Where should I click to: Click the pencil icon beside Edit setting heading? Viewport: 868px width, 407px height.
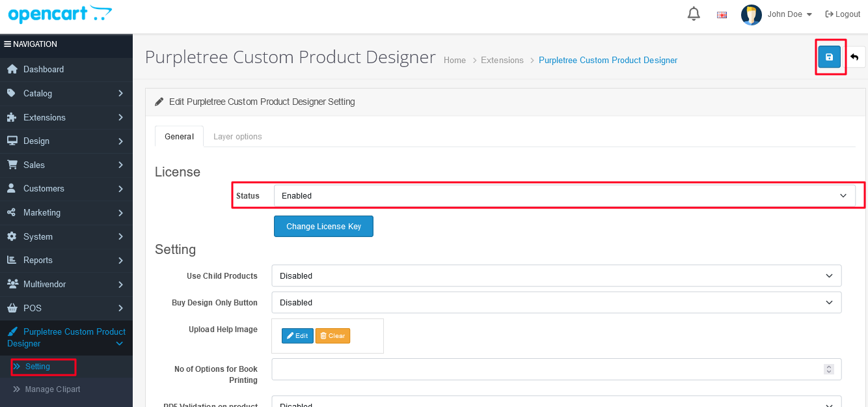[159, 102]
